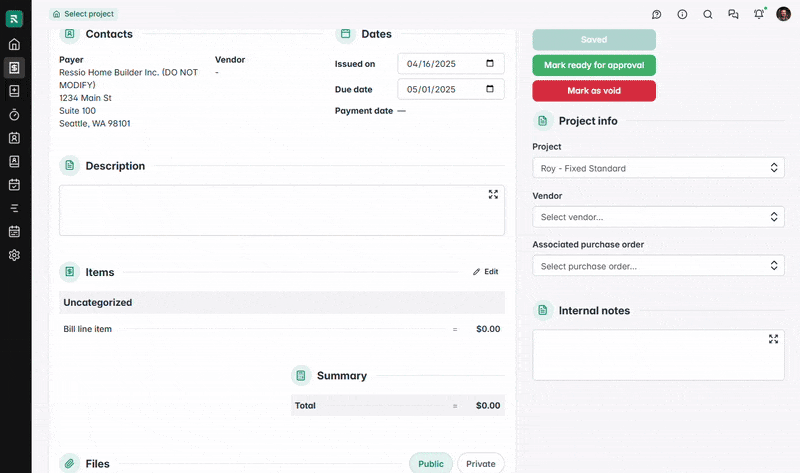Expand the Internal notes text box
The image size is (800, 473).
[x=773, y=339]
